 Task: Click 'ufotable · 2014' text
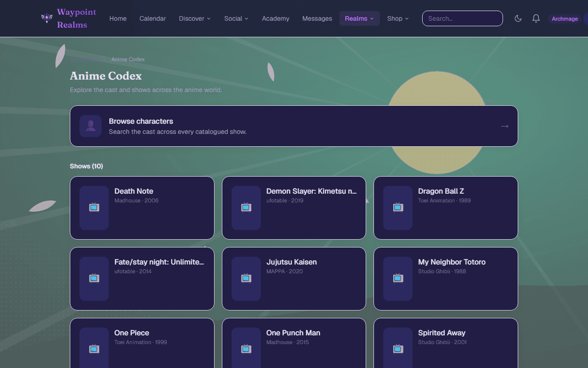tap(133, 271)
